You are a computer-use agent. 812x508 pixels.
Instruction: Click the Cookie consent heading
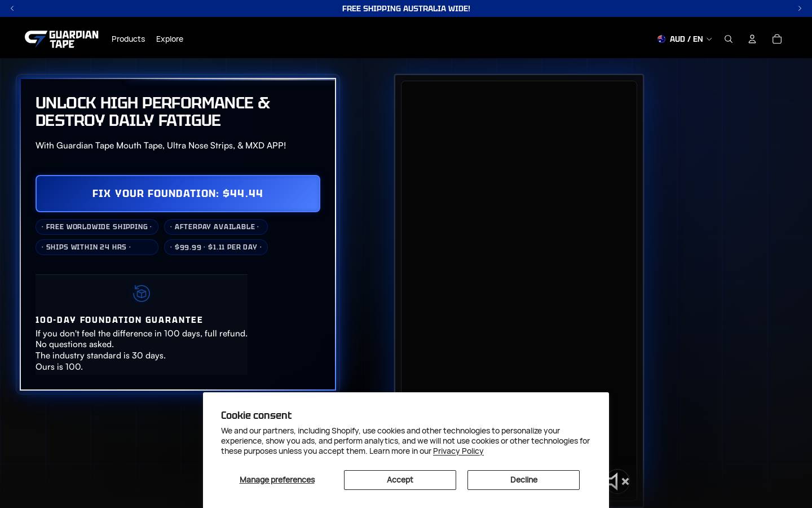point(256,415)
